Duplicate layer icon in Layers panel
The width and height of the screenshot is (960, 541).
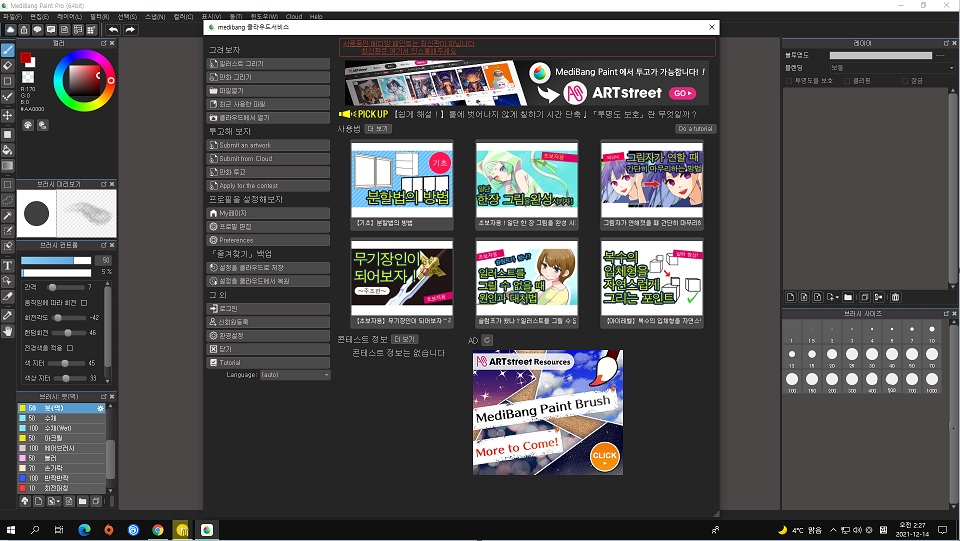[864, 297]
